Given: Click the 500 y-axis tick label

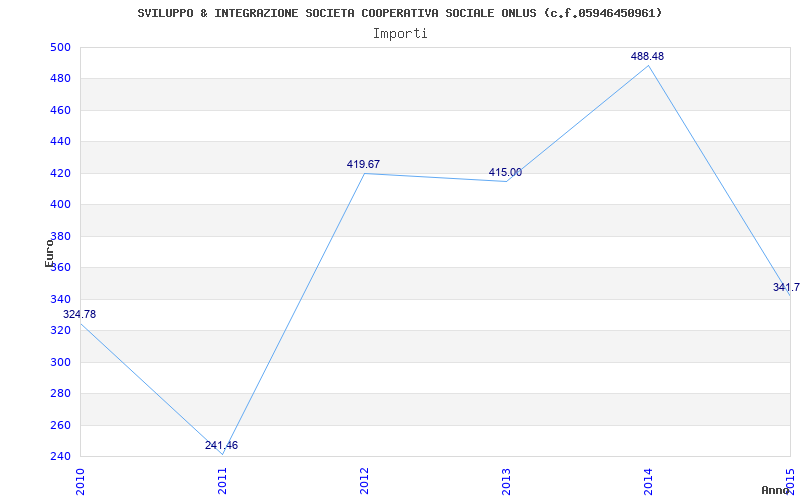Looking at the screenshot, I should pyautogui.click(x=60, y=47).
